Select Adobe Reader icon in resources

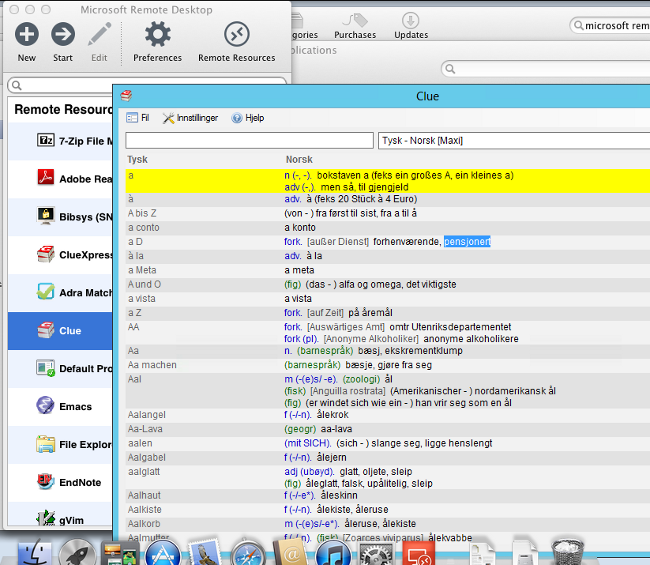point(46,178)
